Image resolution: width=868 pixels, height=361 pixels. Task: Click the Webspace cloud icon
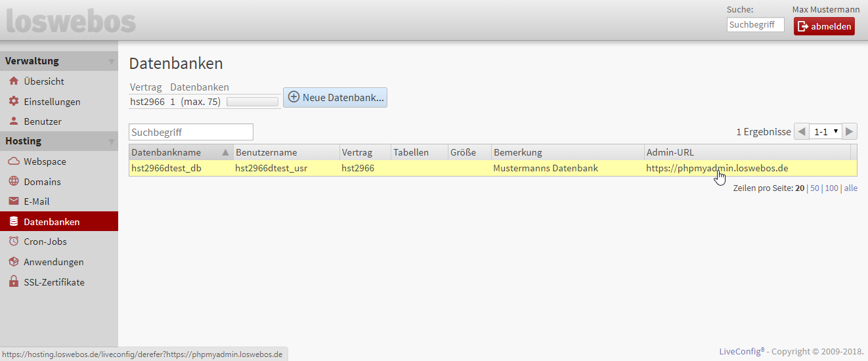[13, 161]
